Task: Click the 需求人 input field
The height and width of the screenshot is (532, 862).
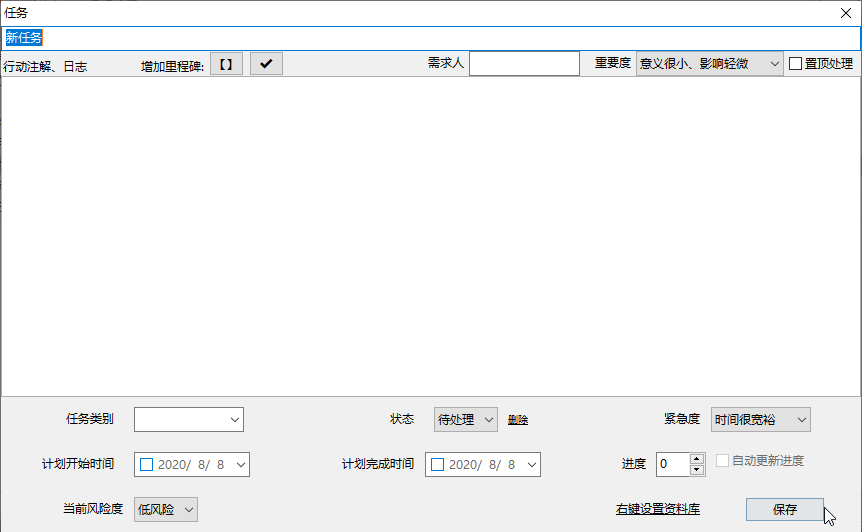Action: tap(524, 64)
